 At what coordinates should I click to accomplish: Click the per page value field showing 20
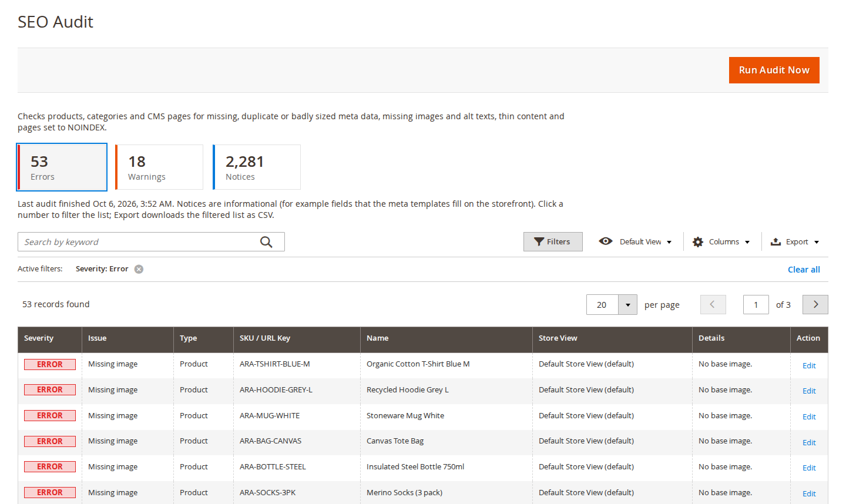[x=602, y=304]
